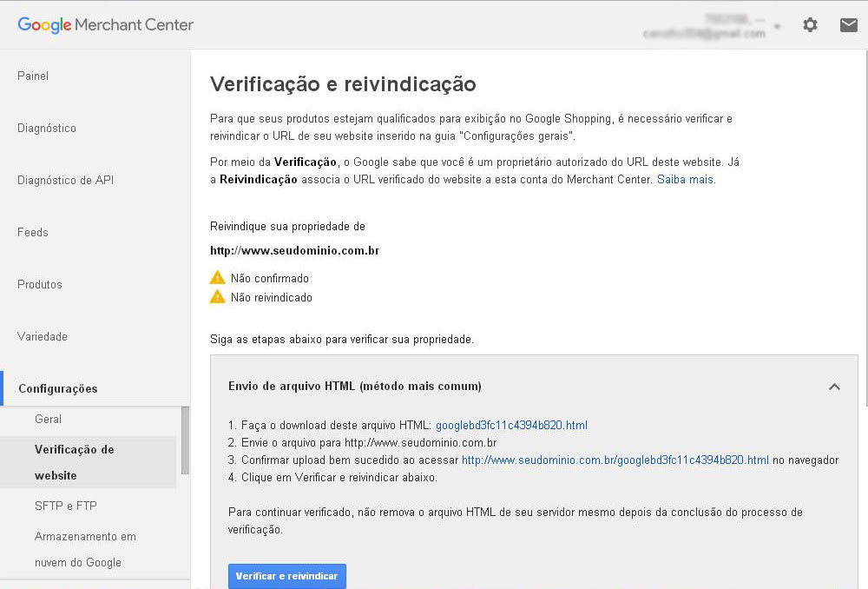Open the Variedade menu item
Viewport: 868px width, 589px height.
coord(43,336)
